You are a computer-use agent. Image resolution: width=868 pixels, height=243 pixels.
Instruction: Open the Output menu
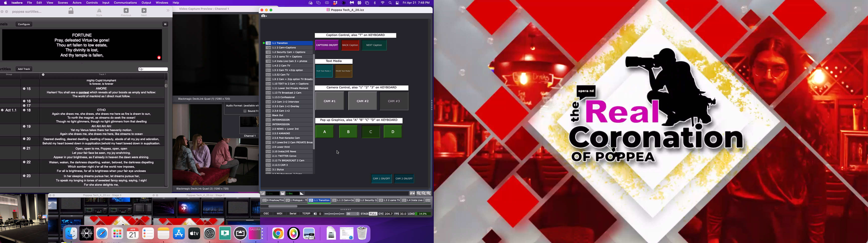click(146, 3)
